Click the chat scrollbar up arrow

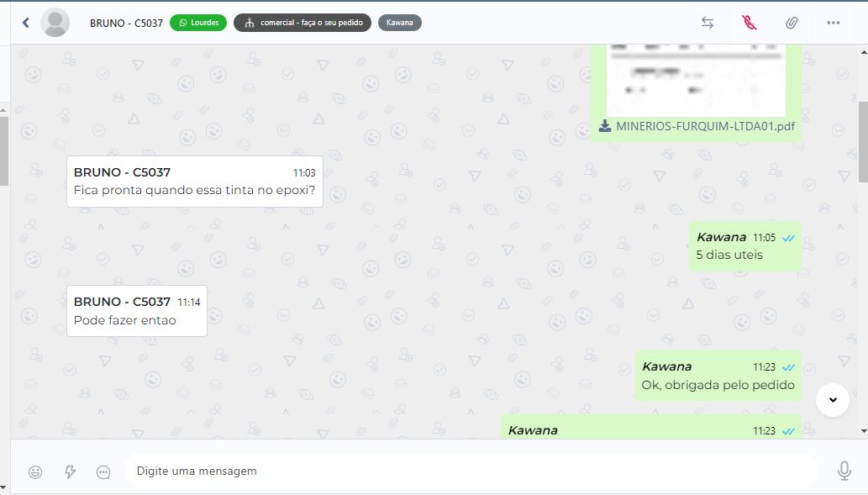[x=864, y=52]
